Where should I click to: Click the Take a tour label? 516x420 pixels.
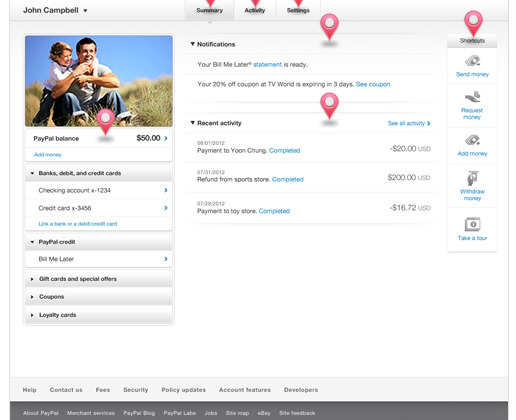coord(472,238)
